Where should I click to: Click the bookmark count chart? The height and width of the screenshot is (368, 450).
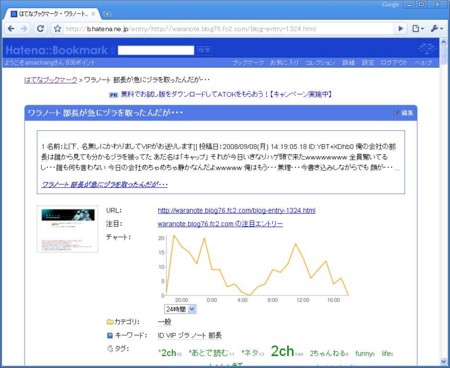(253, 268)
